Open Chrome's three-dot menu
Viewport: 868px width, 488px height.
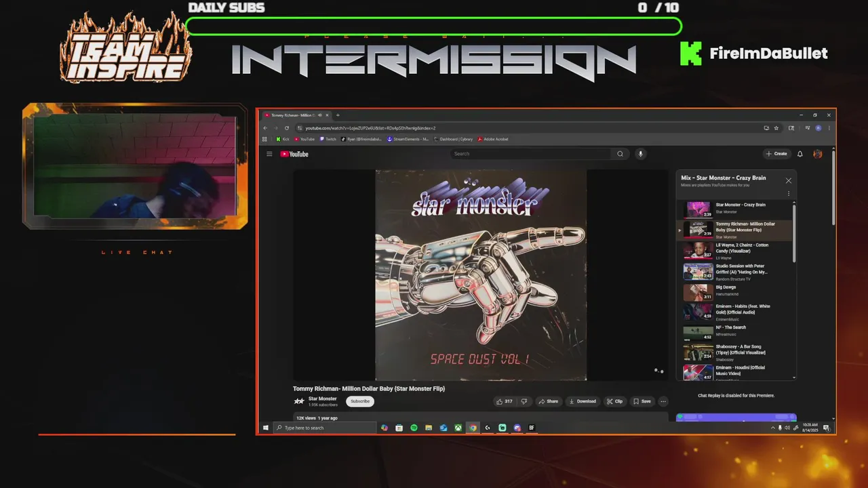click(829, 128)
